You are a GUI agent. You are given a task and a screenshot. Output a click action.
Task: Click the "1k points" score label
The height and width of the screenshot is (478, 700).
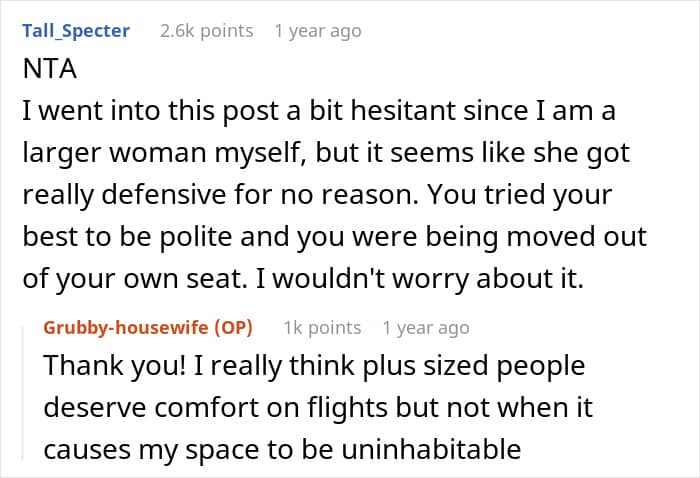click(x=321, y=327)
